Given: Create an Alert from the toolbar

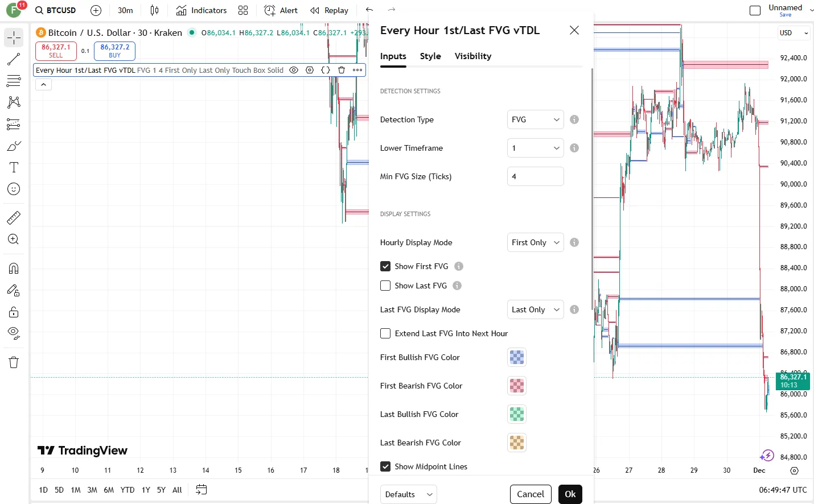Looking at the screenshot, I should (x=281, y=10).
